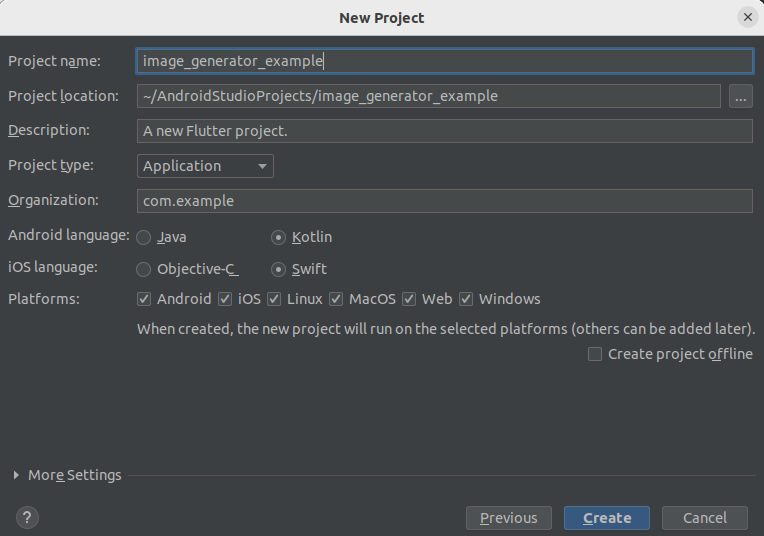Untick the MacOS platform checkbox

336,299
